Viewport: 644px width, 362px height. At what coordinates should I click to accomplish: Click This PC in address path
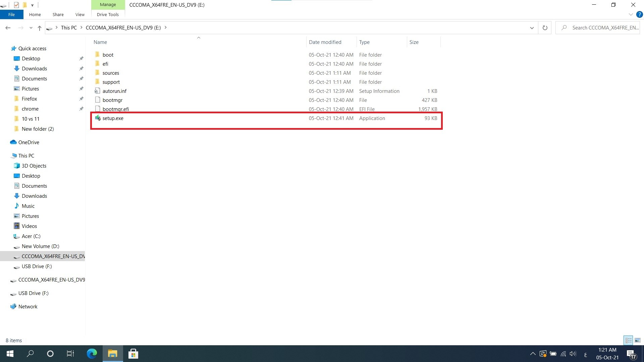point(69,28)
